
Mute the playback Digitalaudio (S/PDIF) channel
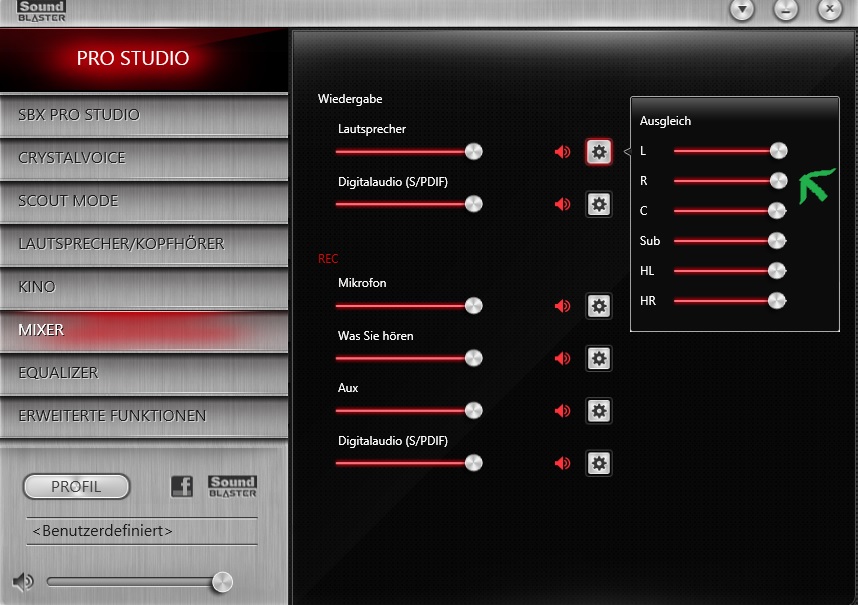pyautogui.click(x=563, y=204)
